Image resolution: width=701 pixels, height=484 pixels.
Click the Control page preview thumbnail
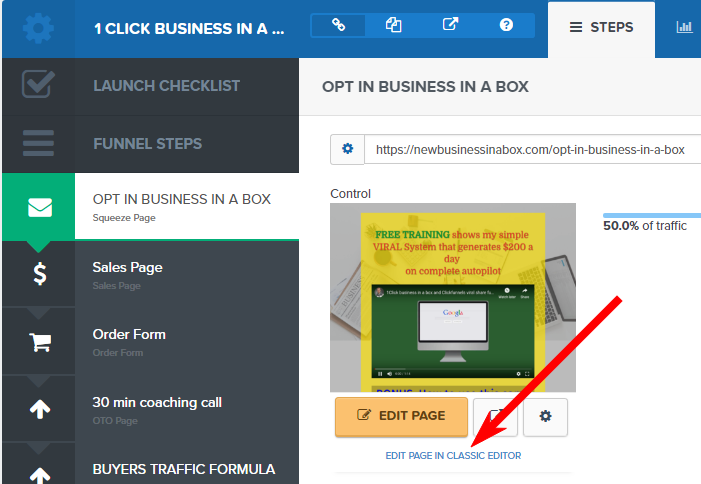[x=453, y=298]
